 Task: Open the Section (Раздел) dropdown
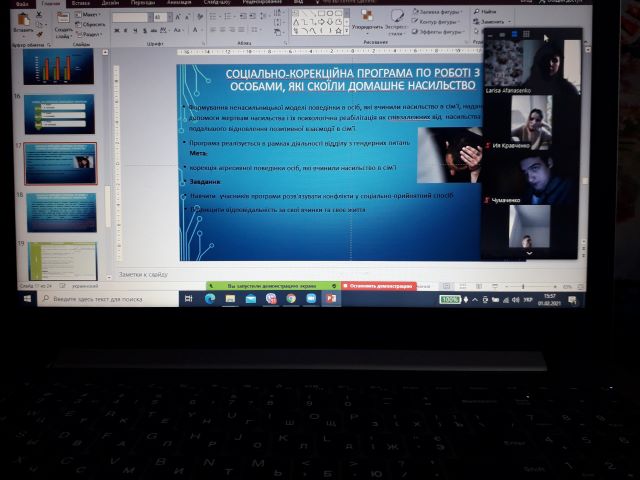coord(88,35)
